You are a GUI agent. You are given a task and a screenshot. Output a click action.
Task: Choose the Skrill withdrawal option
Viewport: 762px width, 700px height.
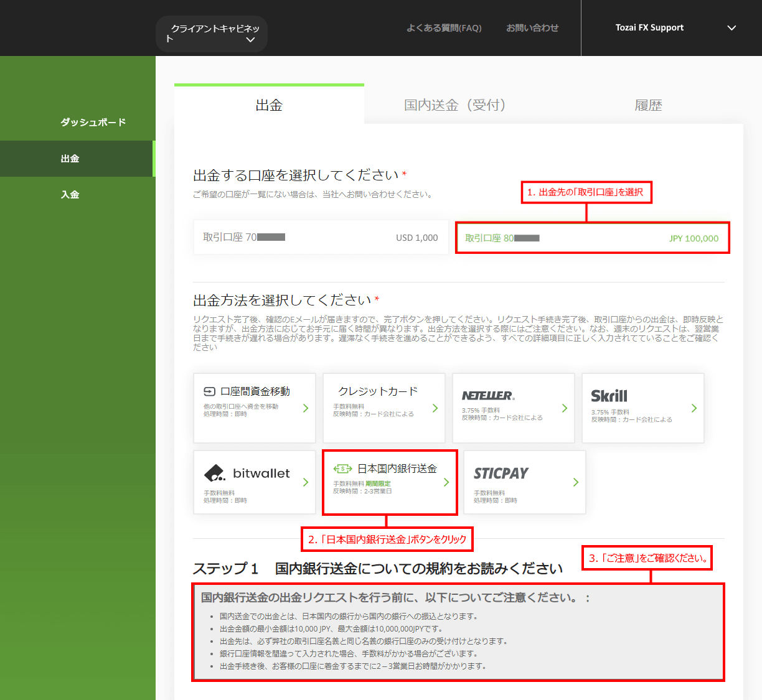[x=642, y=408]
